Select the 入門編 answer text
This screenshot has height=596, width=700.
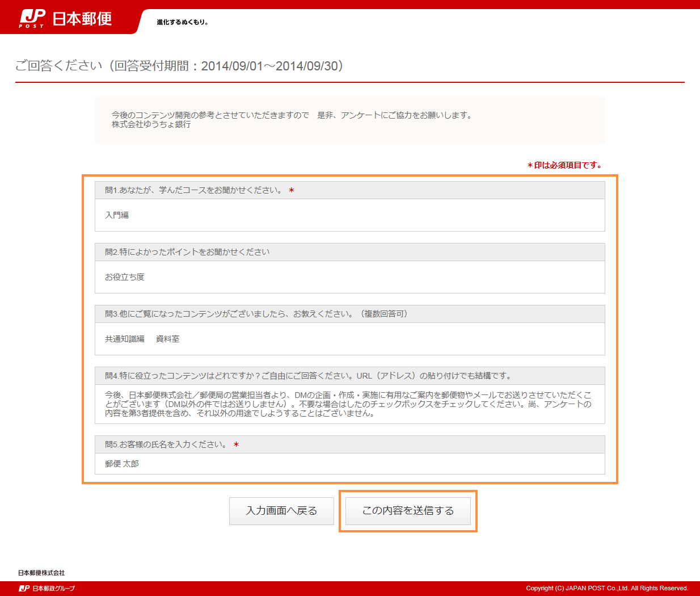click(x=117, y=215)
